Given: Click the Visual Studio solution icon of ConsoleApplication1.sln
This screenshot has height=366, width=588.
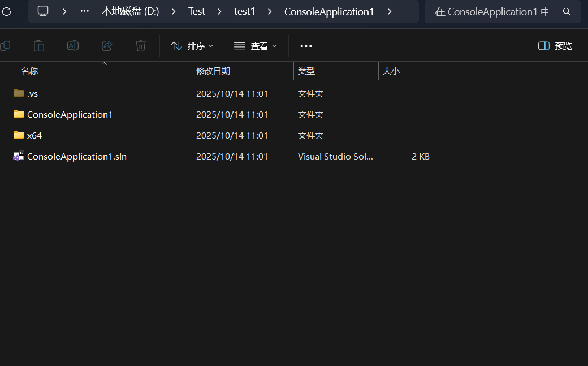Looking at the screenshot, I should click(x=18, y=156).
